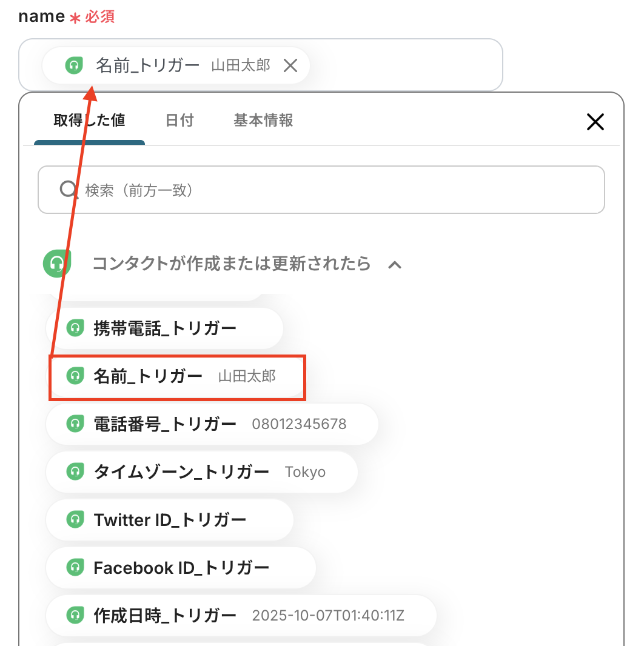Remove the 名前_トリガー chip from name field
This screenshot has height=646, width=644.
point(290,65)
